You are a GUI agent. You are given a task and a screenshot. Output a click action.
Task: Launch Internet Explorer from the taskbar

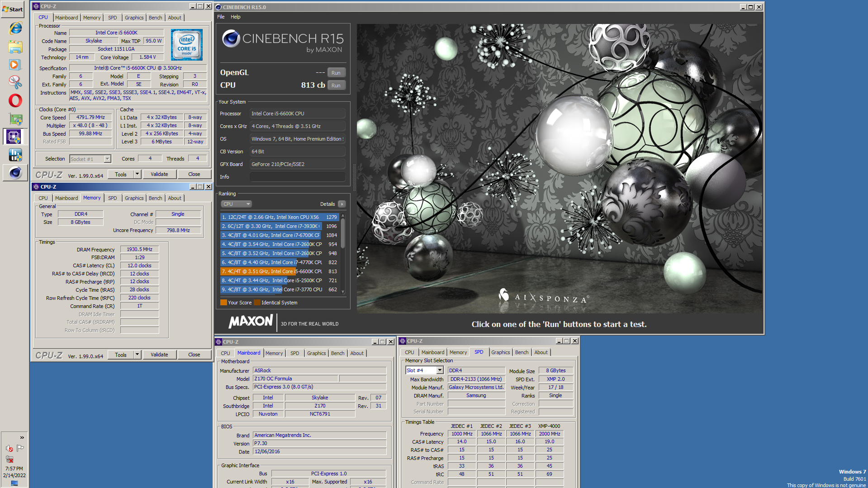pyautogui.click(x=15, y=28)
